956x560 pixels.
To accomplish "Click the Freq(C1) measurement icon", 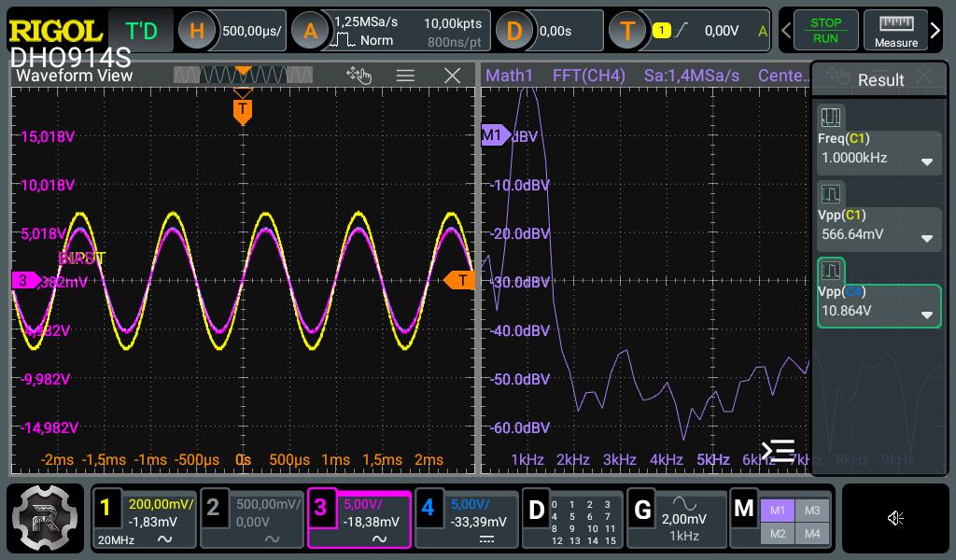I will pyautogui.click(x=830, y=117).
